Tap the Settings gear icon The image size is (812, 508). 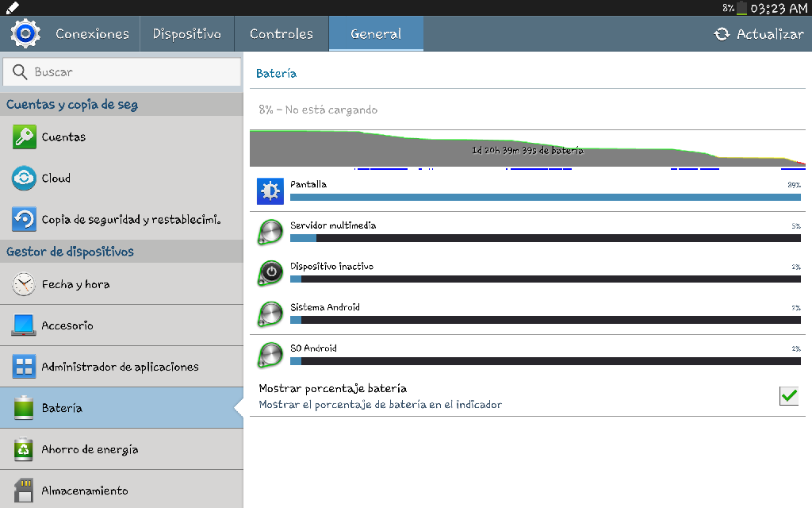click(25, 34)
